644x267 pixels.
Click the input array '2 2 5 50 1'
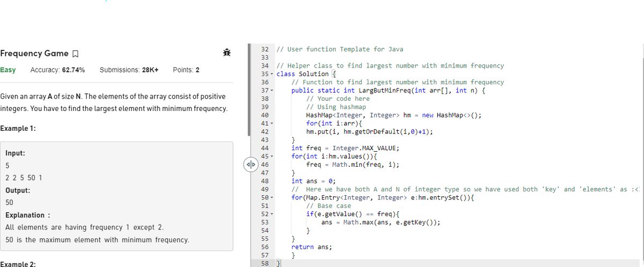pyautogui.click(x=24, y=177)
